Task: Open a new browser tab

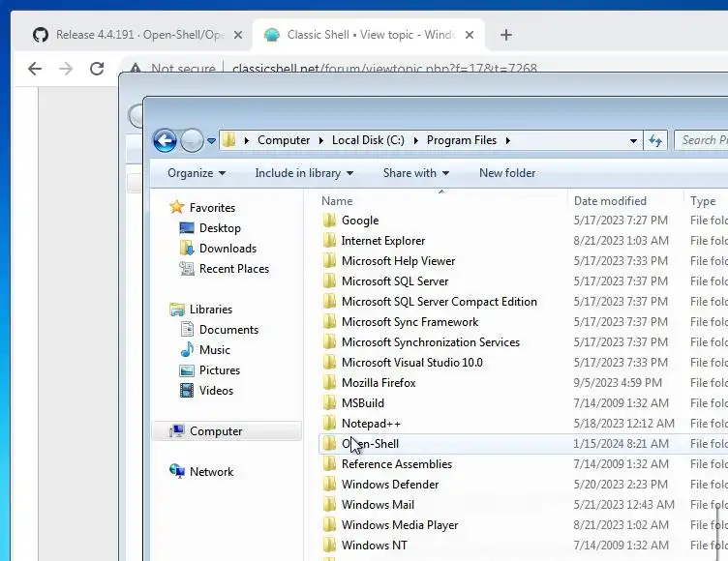Action: tap(506, 35)
